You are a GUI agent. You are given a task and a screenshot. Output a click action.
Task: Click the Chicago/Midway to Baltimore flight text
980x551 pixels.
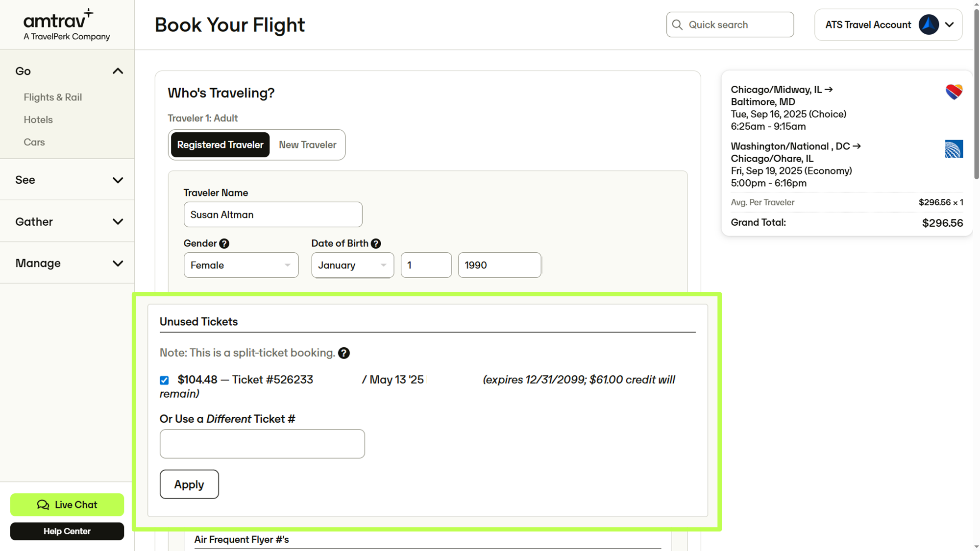(788, 108)
